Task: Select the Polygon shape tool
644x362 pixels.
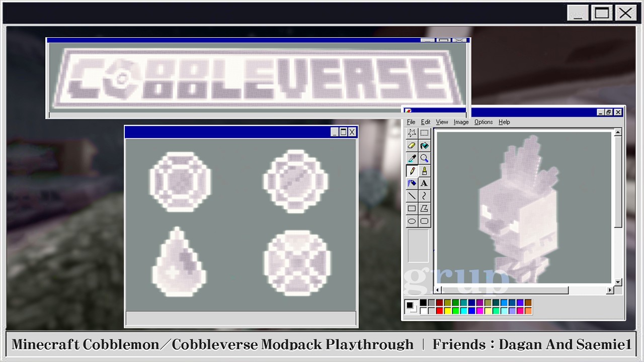Action: [425, 209]
